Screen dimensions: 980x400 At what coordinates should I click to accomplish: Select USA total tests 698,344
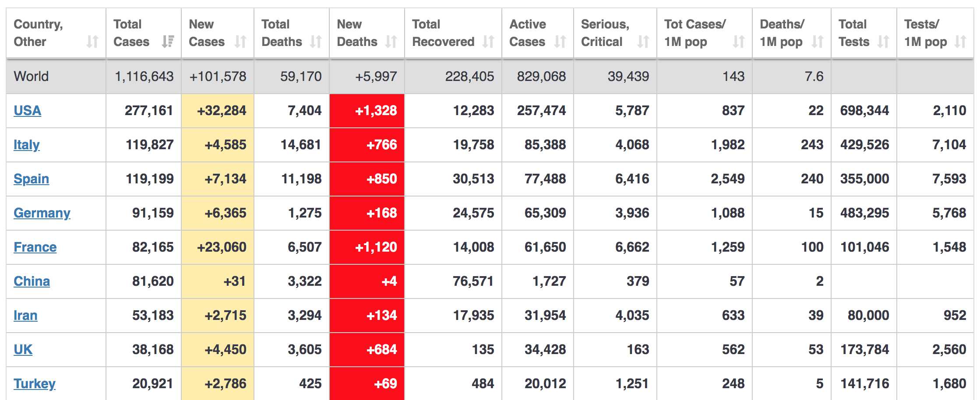pyautogui.click(x=864, y=111)
